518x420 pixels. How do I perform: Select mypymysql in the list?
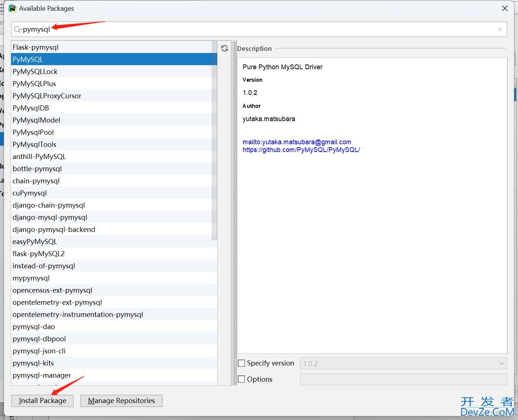click(x=114, y=278)
